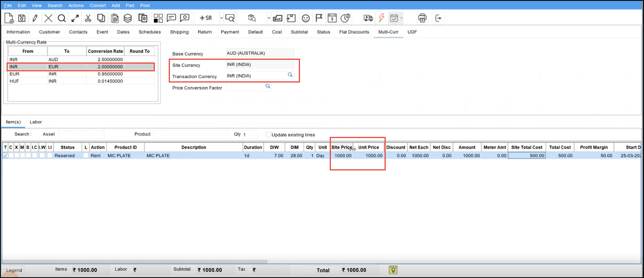Expand the +SR button dropdown arrow
The height and width of the screenshot is (278, 644).
point(221,18)
